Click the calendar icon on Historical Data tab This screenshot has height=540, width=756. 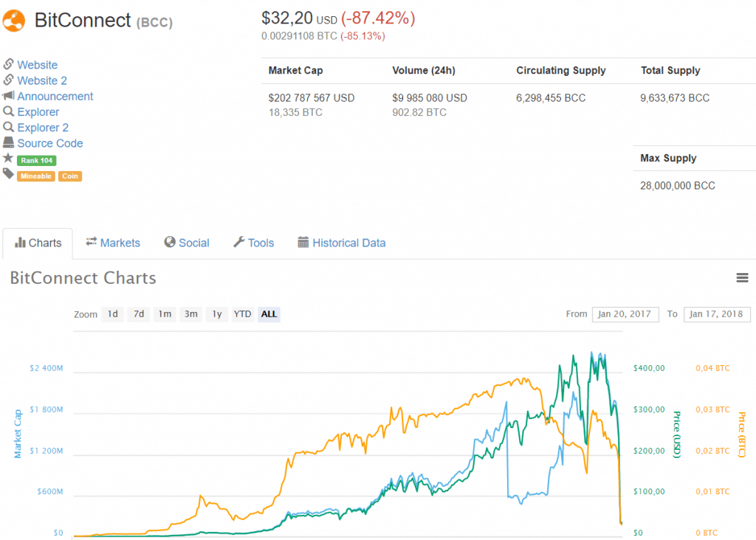[x=303, y=242]
